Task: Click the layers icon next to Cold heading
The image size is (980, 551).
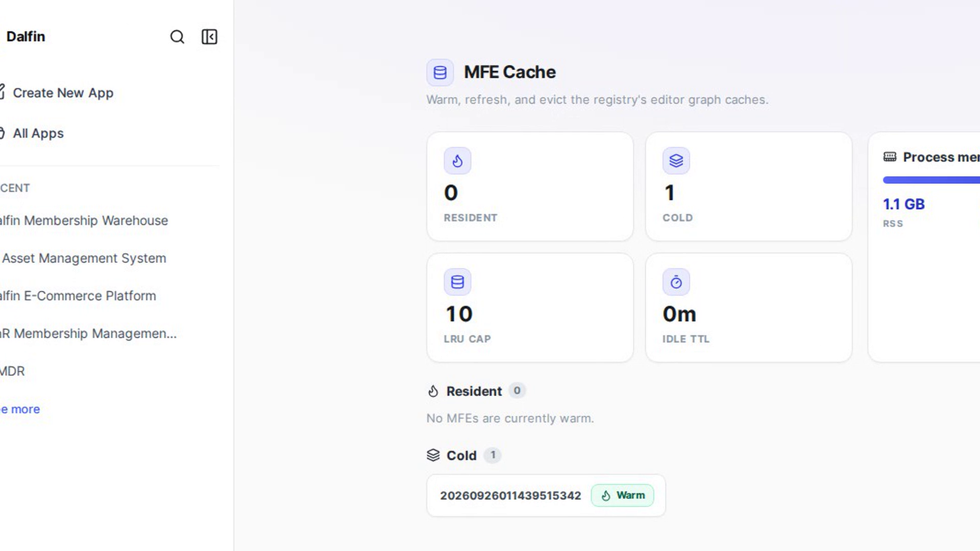Action: click(x=433, y=455)
